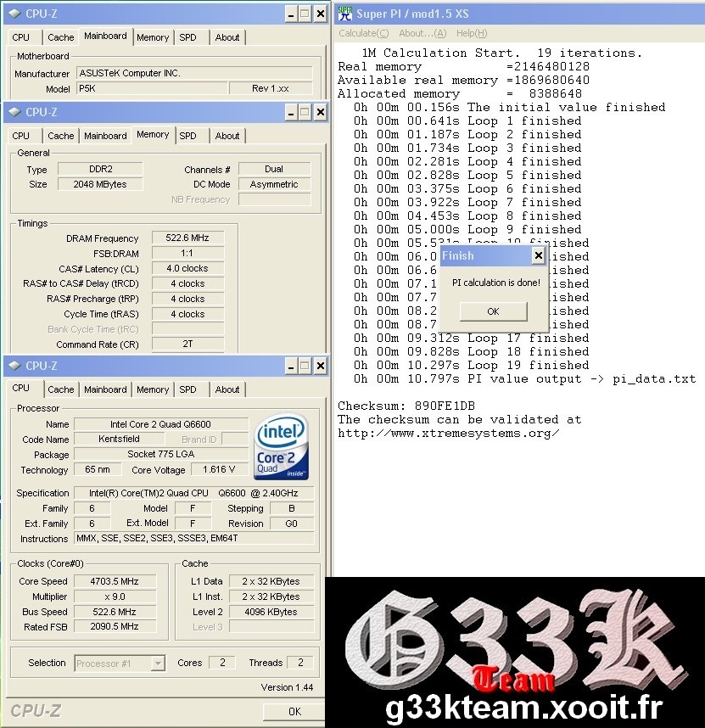Click FSB:DRAM ratio value 1:1
The image size is (705, 728).
tap(187, 253)
